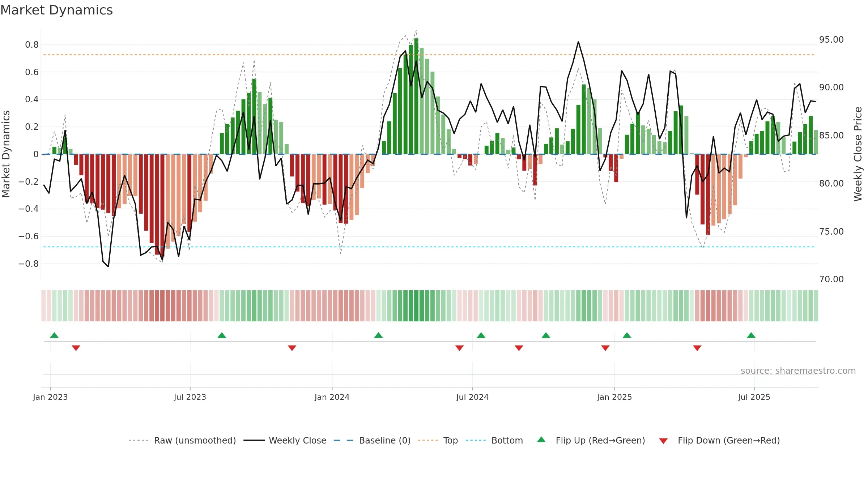Click the Raw (unsmoothed) legend entry

point(182,440)
